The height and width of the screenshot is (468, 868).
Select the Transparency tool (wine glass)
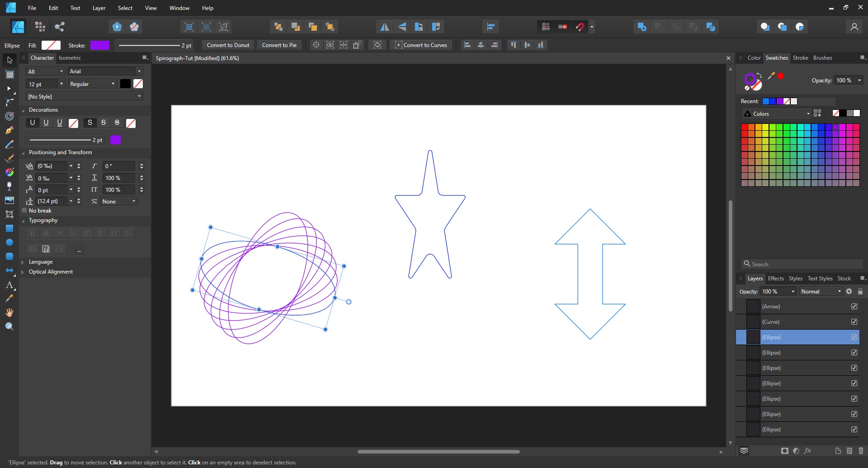coord(9,186)
